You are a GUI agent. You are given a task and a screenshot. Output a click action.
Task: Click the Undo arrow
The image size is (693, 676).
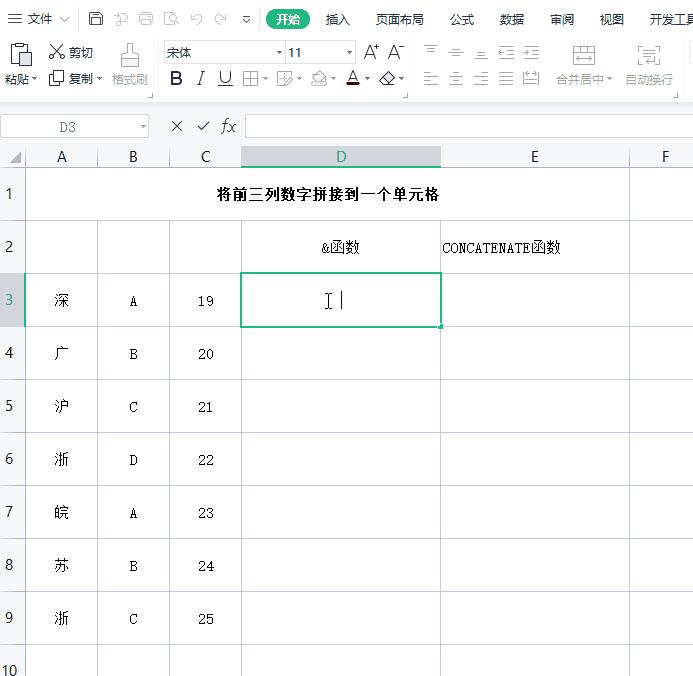pos(196,19)
